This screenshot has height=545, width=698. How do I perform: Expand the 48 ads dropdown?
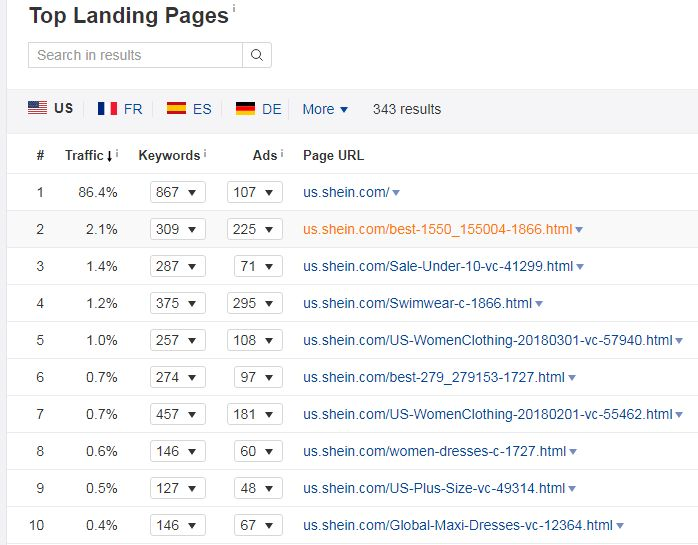pyautogui.click(x=258, y=488)
